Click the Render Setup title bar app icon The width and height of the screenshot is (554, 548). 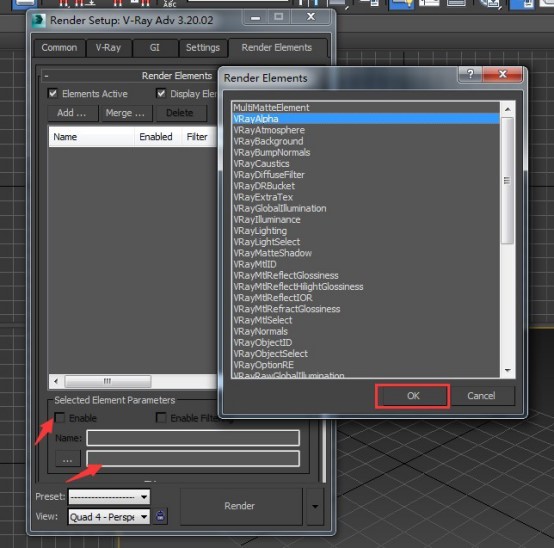(39, 20)
